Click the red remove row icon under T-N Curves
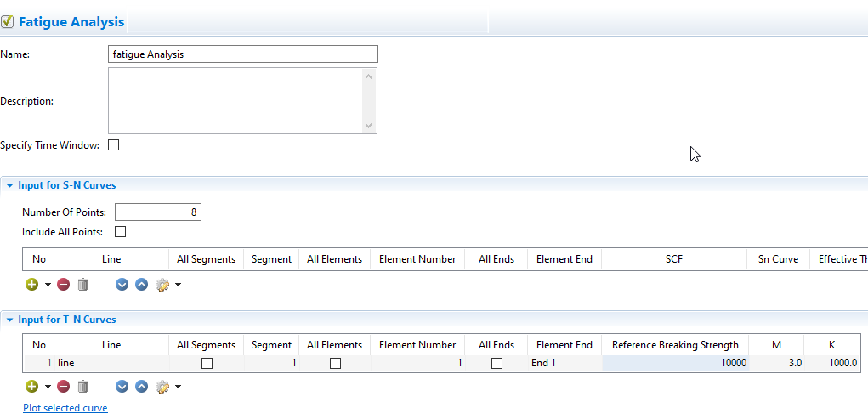Screen dimensions: 868x419 [64, 387]
